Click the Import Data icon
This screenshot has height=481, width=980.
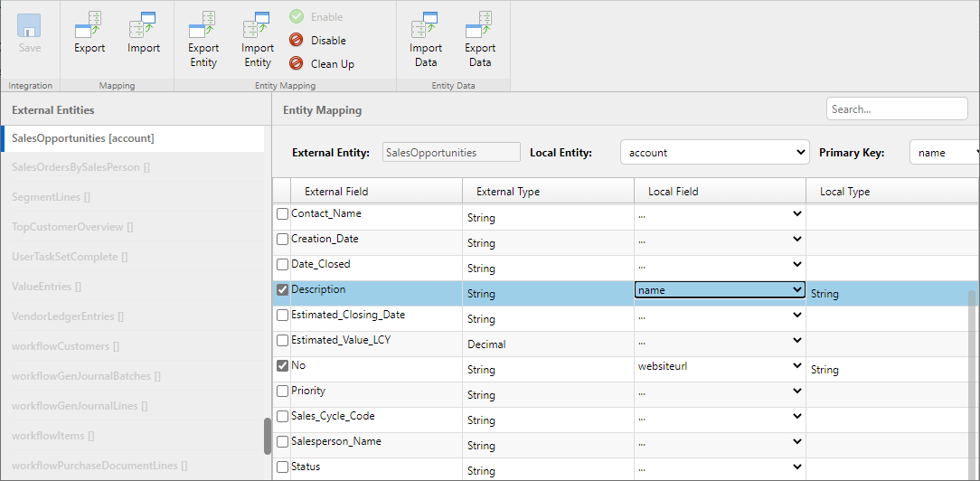425,24
